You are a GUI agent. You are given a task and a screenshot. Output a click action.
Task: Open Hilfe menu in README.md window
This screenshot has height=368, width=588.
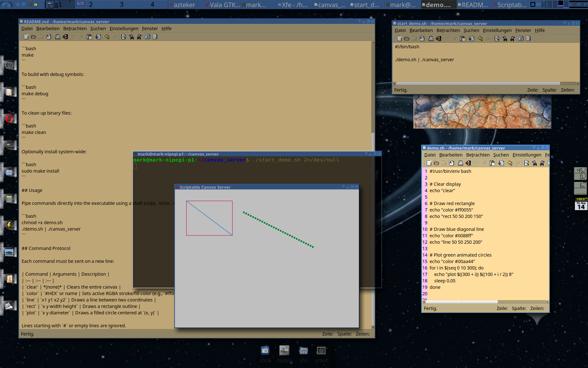[166, 29]
